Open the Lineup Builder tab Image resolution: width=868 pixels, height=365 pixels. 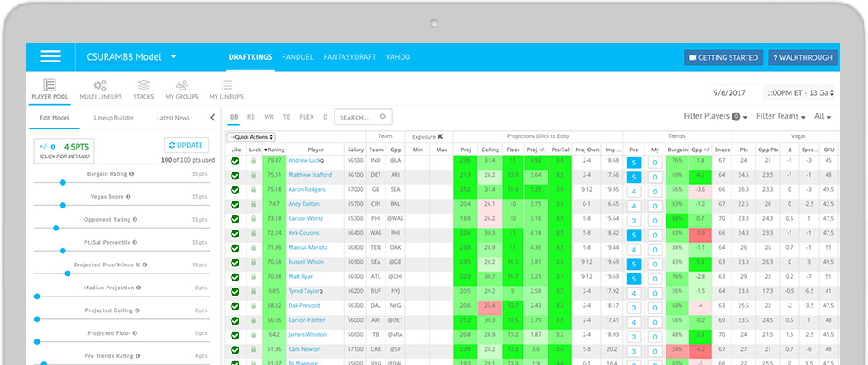coord(114,118)
